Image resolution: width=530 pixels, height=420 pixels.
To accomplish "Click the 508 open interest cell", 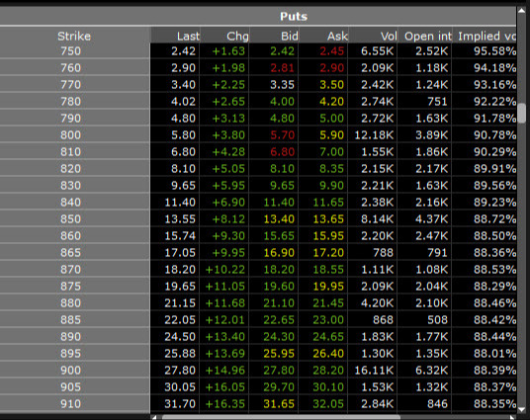I will (437, 319).
